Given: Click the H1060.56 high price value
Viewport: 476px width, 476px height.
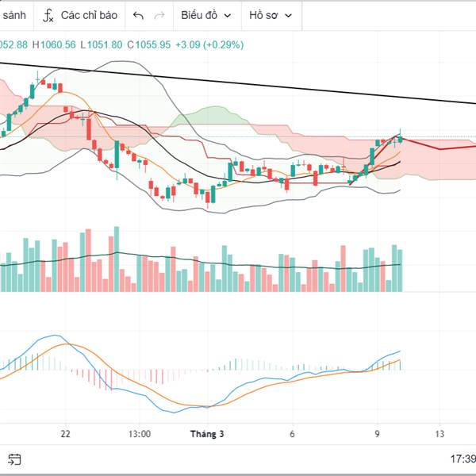Looking at the screenshot, I should click(x=54, y=44).
